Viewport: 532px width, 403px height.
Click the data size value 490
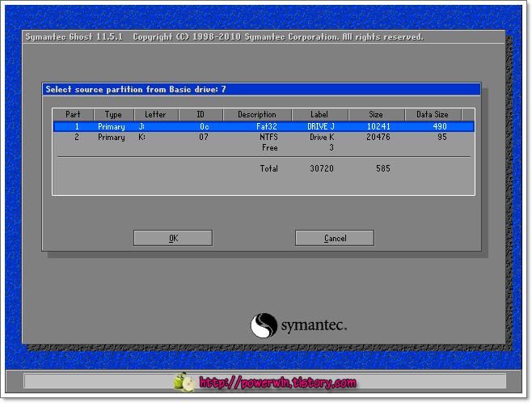click(440, 126)
